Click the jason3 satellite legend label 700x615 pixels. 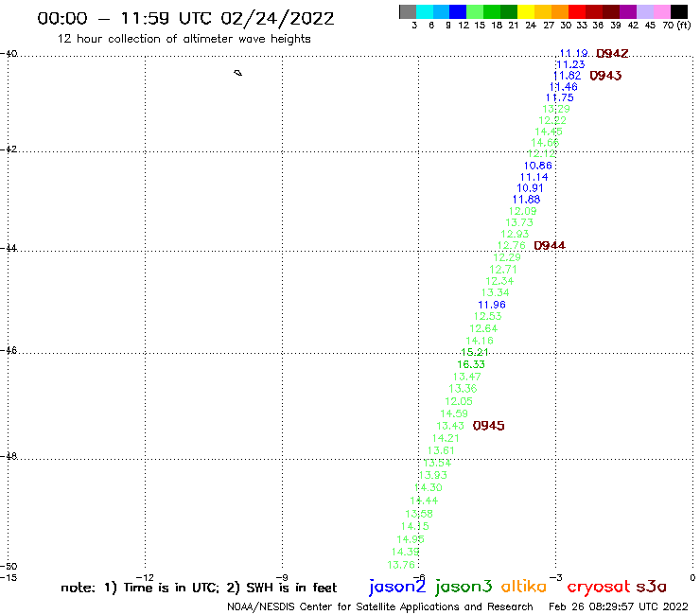[464, 587]
